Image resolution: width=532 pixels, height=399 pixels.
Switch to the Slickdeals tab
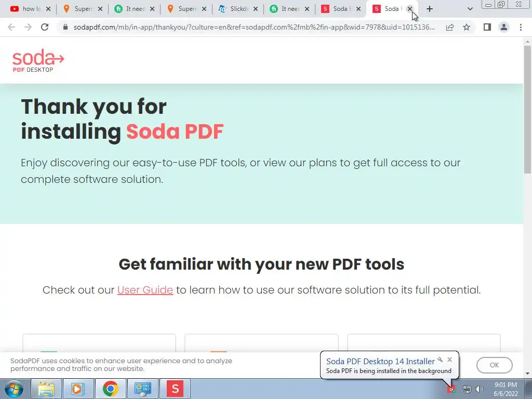pos(234,9)
